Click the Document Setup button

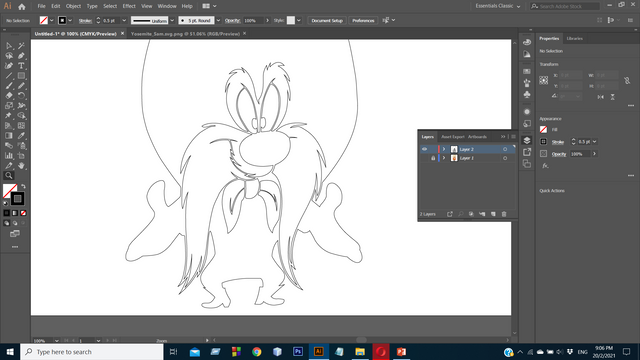tap(327, 20)
